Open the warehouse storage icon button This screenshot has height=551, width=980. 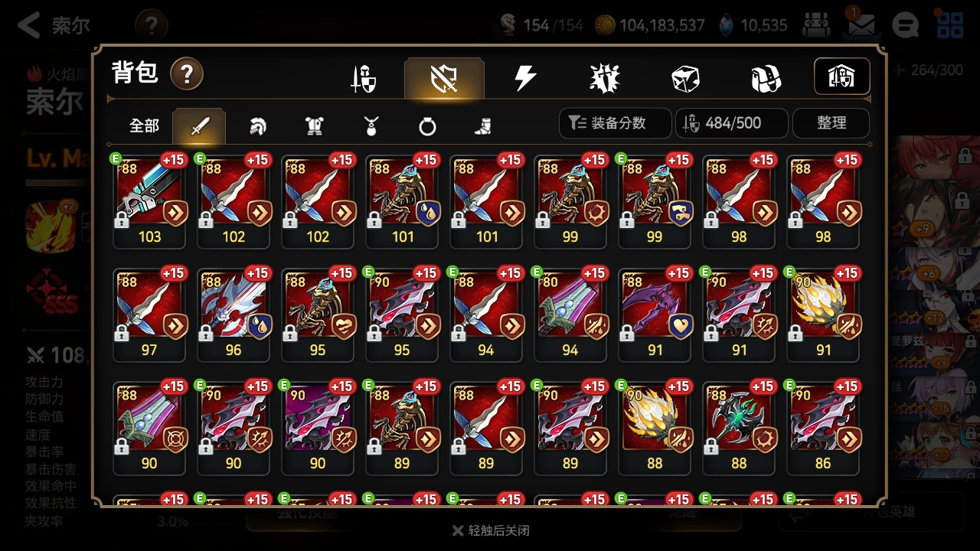click(841, 77)
